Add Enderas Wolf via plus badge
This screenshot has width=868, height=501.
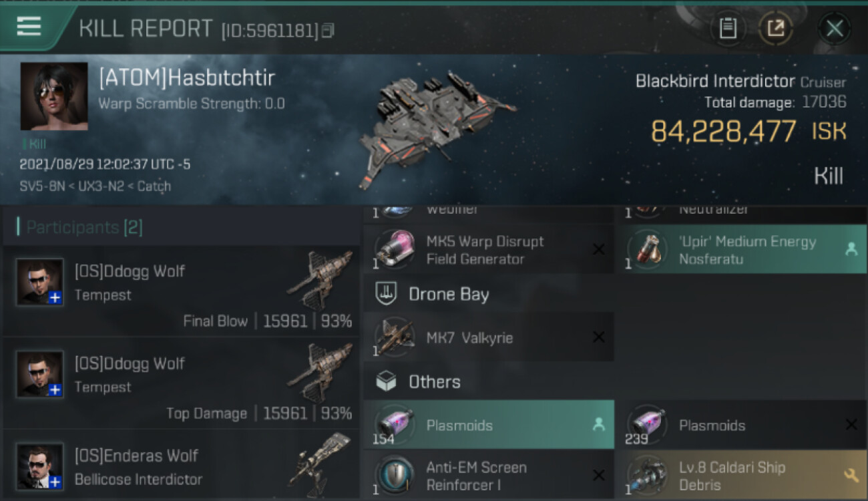click(x=55, y=482)
